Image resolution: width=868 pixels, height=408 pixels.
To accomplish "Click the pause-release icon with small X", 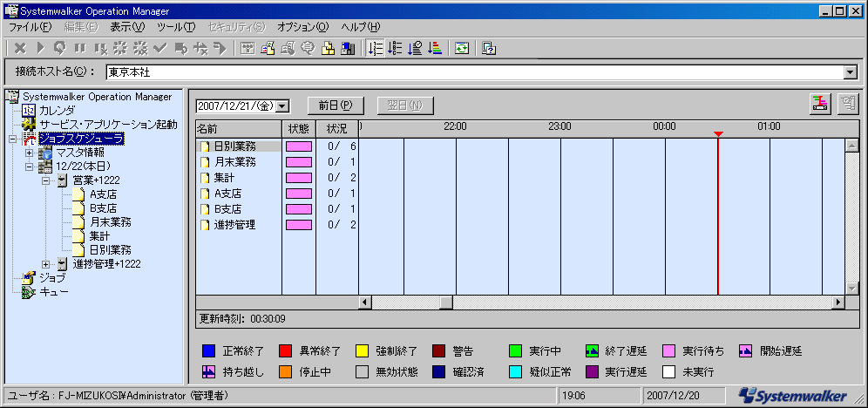I will 99,49.
